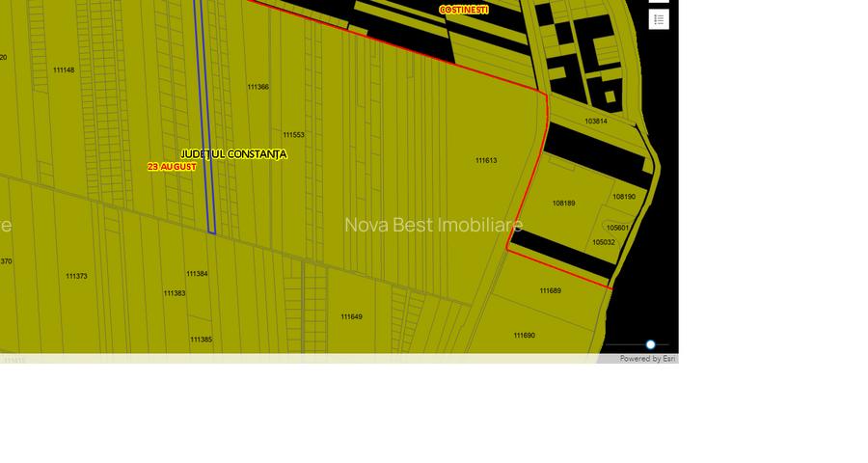The width and height of the screenshot is (868, 463).
Task: Select parcel 111649
Action: pyautogui.click(x=351, y=317)
